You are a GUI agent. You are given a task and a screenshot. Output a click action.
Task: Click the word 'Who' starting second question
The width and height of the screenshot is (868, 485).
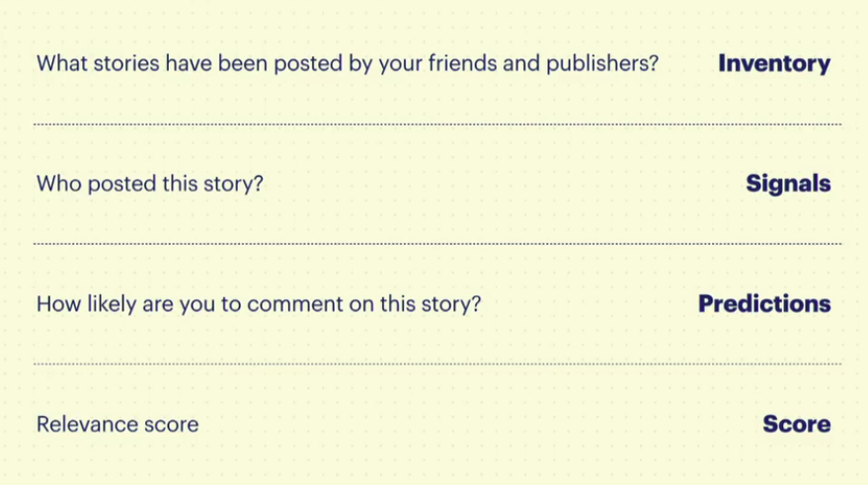pos(59,184)
